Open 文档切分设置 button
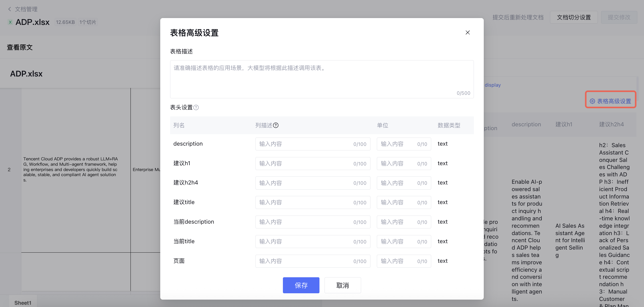The height and width of the screenshot is (307, 644). [x=574, y=17]
